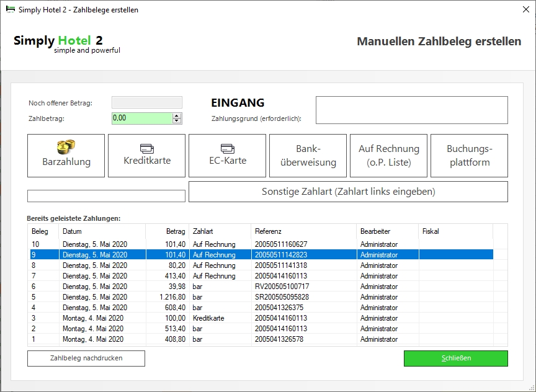Click the gold coins Barzahlung icon
Image resolution: width=536 pixels, height=392 pixels.
click(x=66, y=146)
